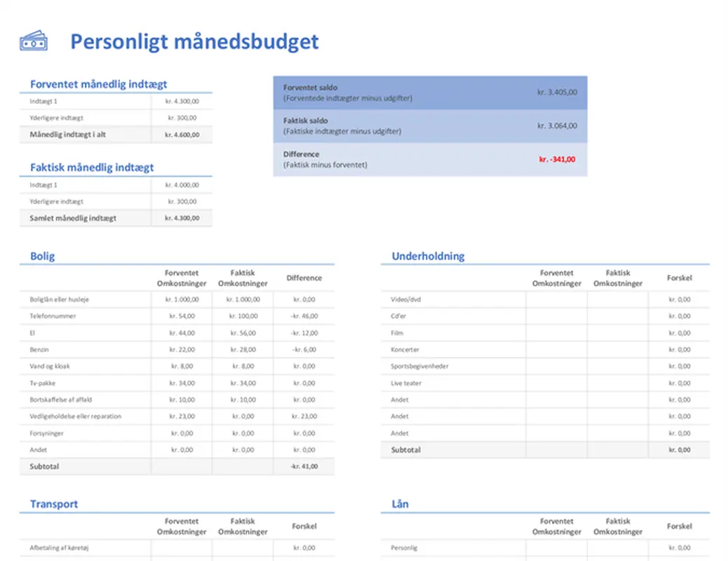The width and height of the screenshot is (728, 561).
Task: Click the wallet icon beside the title
Action: [x=33, y=40]
